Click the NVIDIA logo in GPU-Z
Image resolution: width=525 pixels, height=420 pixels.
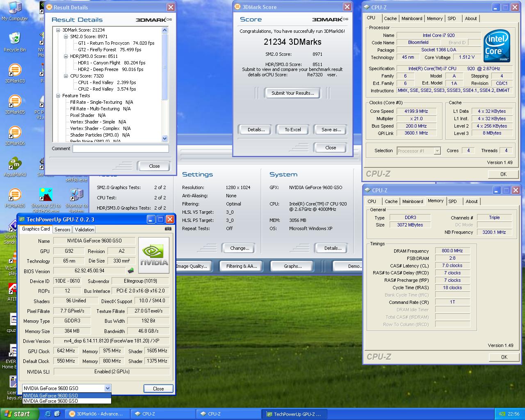(154, 255)
